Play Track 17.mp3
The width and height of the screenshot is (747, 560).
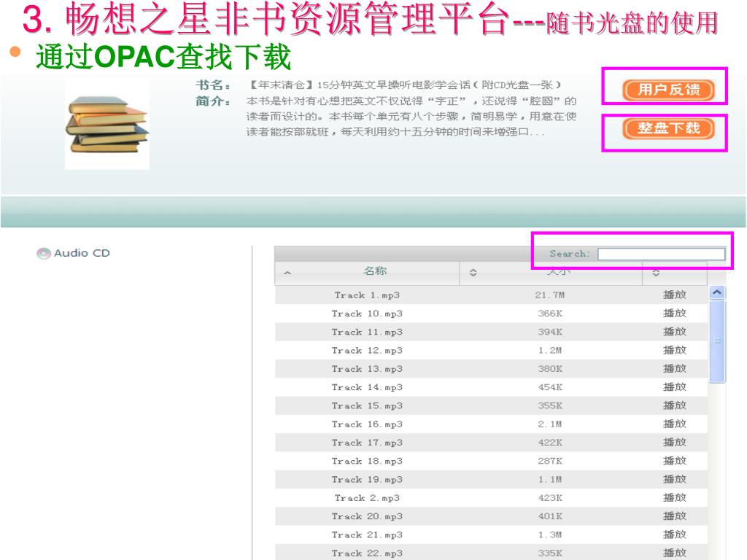click(x=675, y=443)
